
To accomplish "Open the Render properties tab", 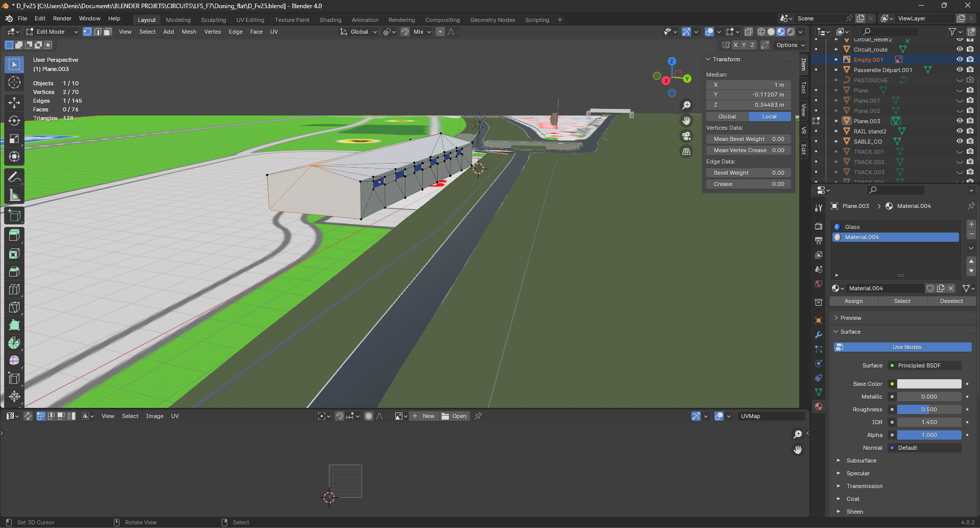I will tap(819, 226).
